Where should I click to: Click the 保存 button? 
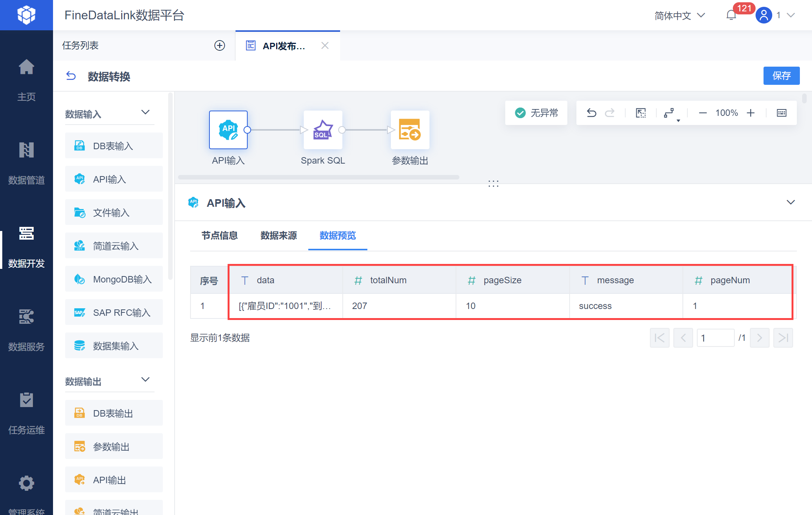pyautogui.click(x=781, y=76)
